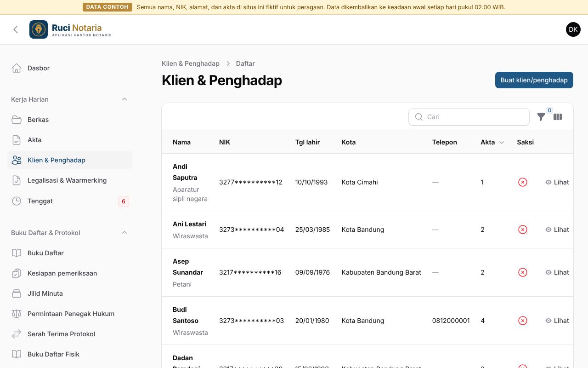Viewport: 588px width, 368px height.
Task: Click NIK 3273**********04
Action: (252, 230)
